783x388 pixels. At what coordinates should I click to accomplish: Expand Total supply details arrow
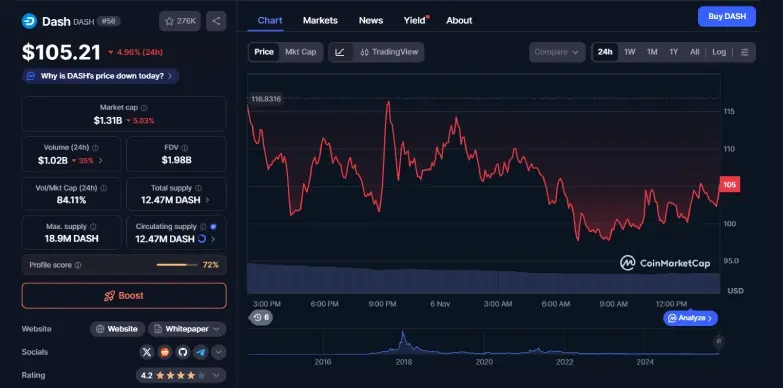(x=208, y=200)
